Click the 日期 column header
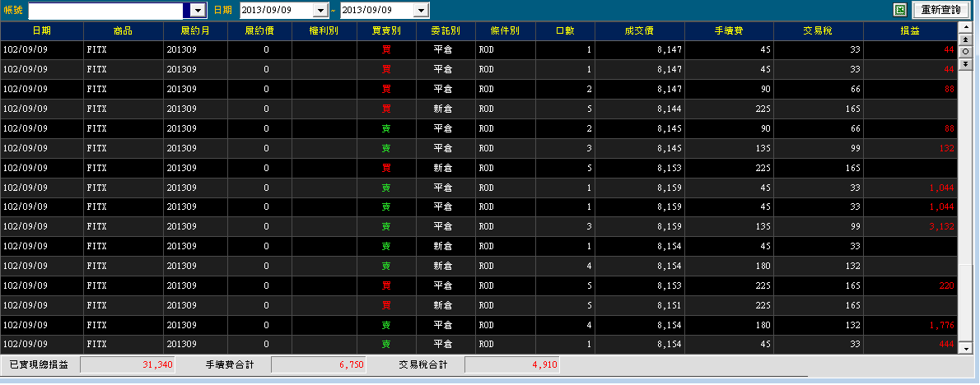The height and width of the screenshot is (385, 980). pos(42,31)
